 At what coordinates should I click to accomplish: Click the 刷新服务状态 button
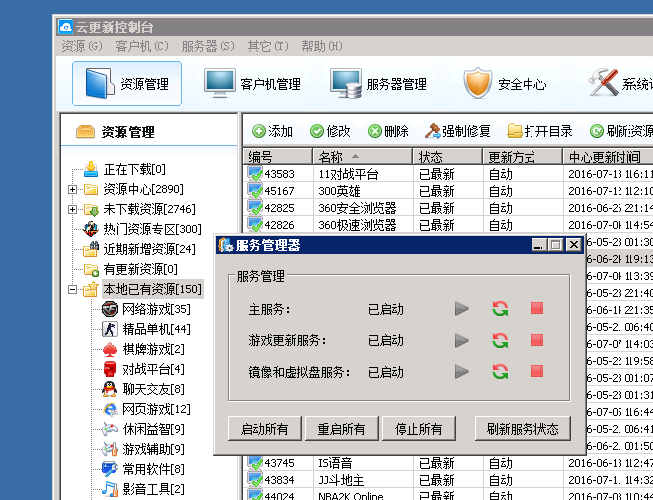pyautogui.click(x=523, y=428)
